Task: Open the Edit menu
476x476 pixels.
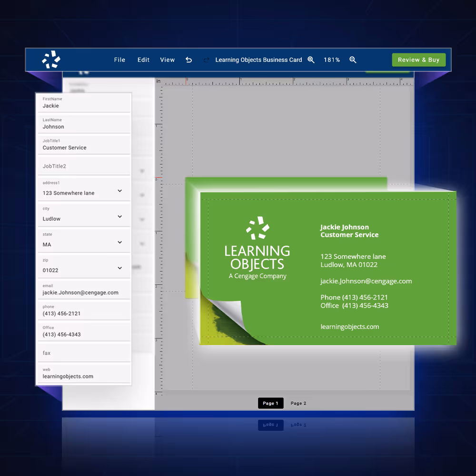Action: click(x=143, y=60)
